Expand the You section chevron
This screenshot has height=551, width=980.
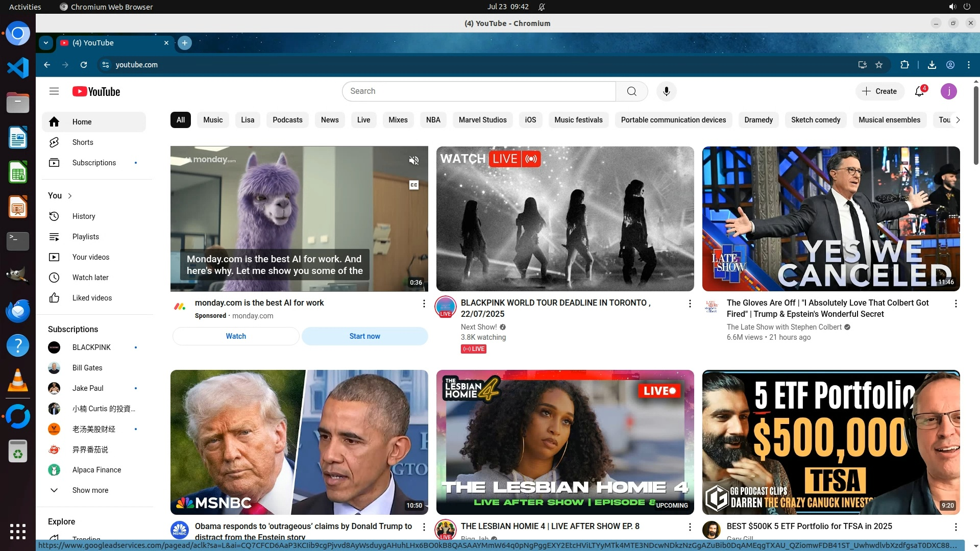tap(70, 196)
